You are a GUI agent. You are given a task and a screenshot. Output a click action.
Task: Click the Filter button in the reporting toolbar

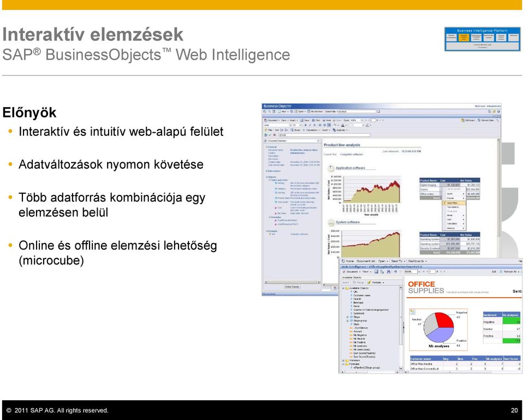[x=269, y=130]
